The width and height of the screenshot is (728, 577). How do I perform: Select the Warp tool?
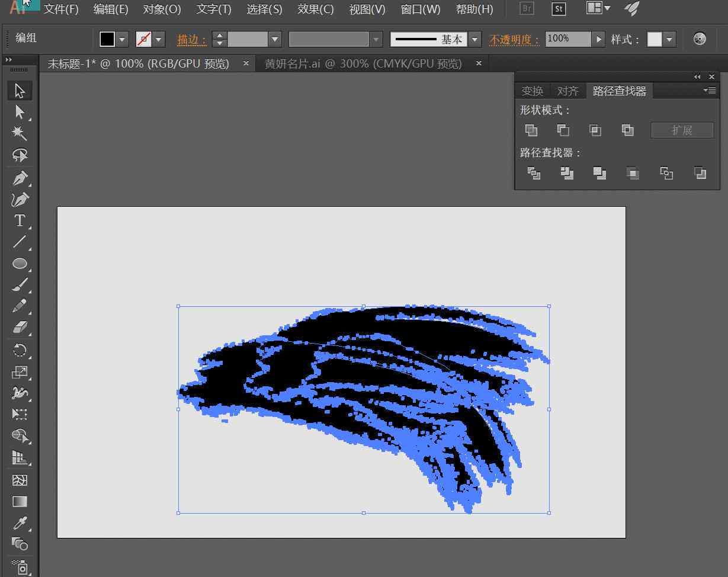tap(20, 393)
